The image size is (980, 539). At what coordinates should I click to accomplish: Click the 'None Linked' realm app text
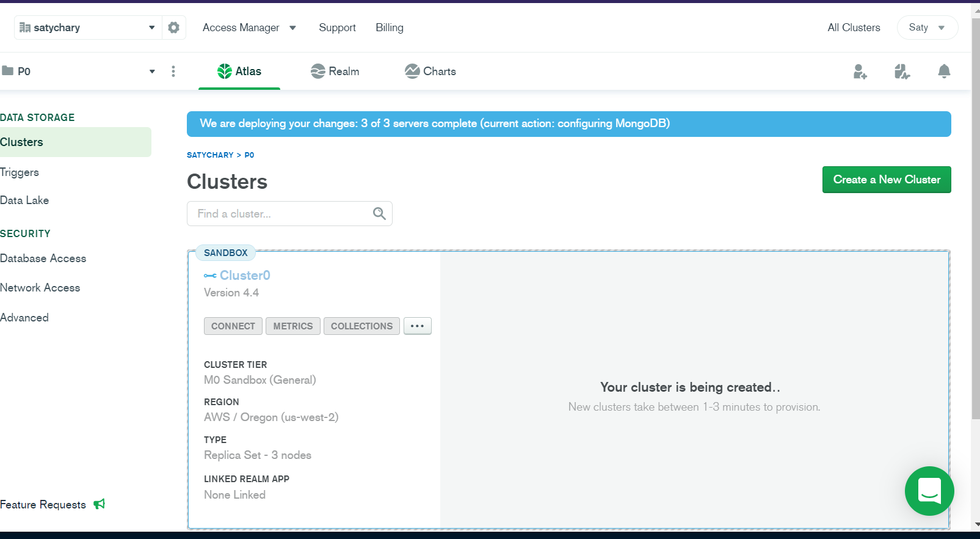point(234,495)
